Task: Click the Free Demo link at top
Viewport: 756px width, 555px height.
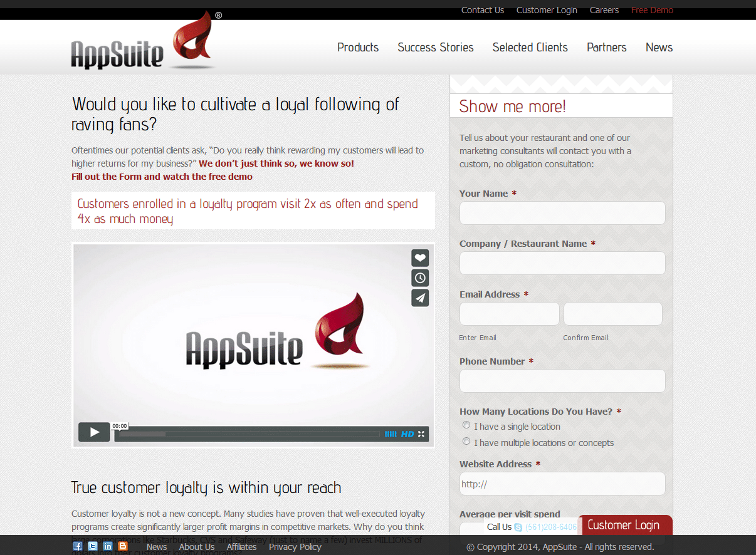Action: click(x=652, y=10)
